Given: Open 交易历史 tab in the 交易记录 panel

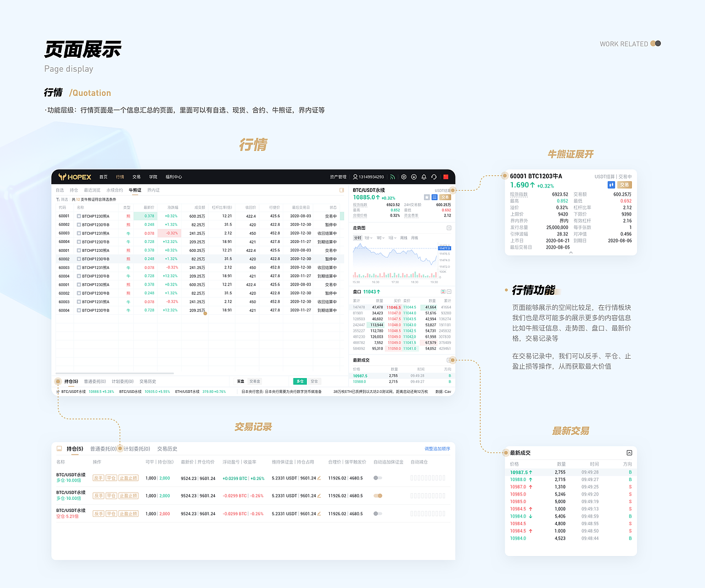Looking at the screenshot, I should 167,449.
